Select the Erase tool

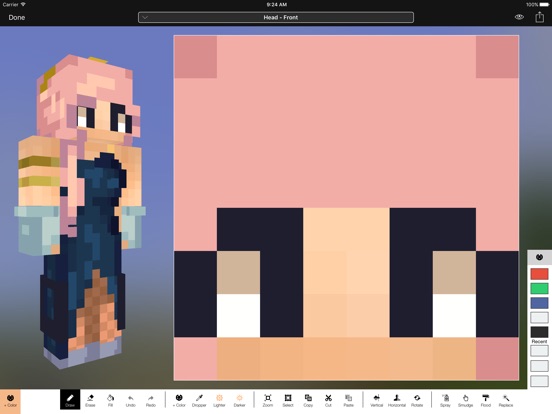click(x=90, y=400)
